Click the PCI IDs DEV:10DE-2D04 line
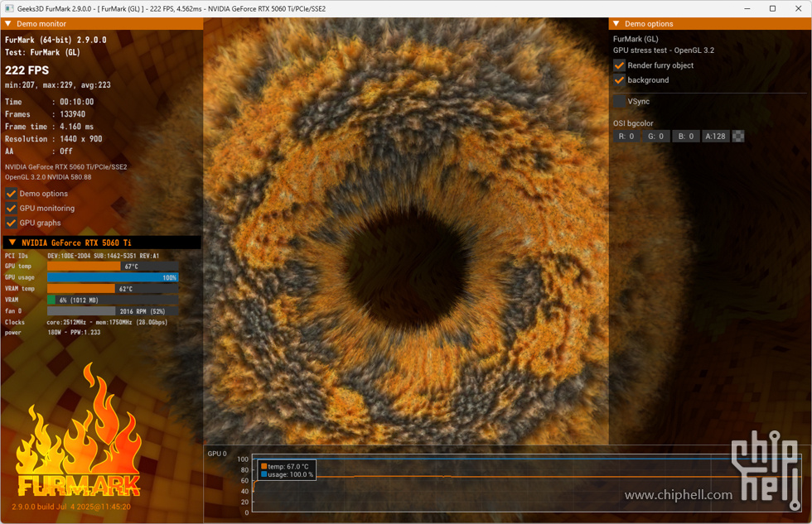The height and width of the screenshot is (524, 812). point(82,256)
